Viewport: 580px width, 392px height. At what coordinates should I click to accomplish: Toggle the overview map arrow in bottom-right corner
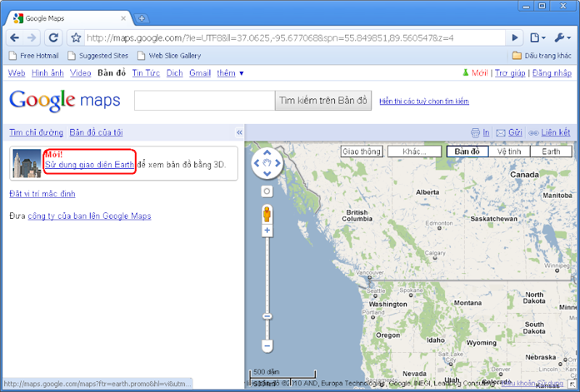[x=573, y=385]
